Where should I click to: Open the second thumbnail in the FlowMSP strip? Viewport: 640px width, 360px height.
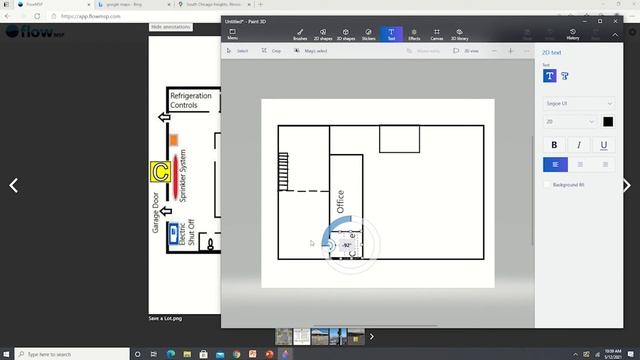pyautogui.click(x=302, y=337)
